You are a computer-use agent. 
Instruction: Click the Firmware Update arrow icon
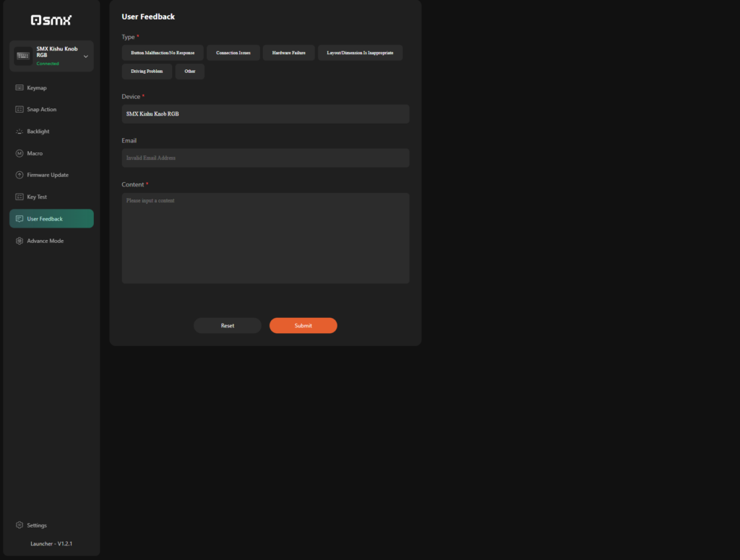click(20, 175)
